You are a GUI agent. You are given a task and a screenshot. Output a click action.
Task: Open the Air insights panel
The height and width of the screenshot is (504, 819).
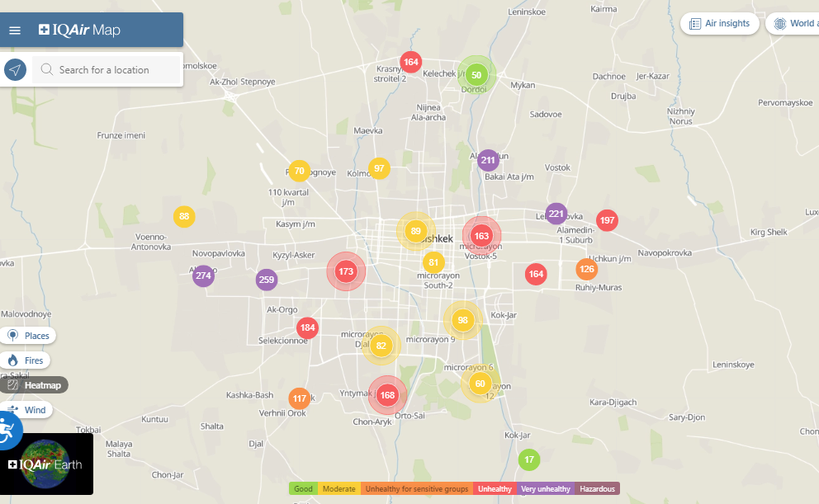pos(719,24)
